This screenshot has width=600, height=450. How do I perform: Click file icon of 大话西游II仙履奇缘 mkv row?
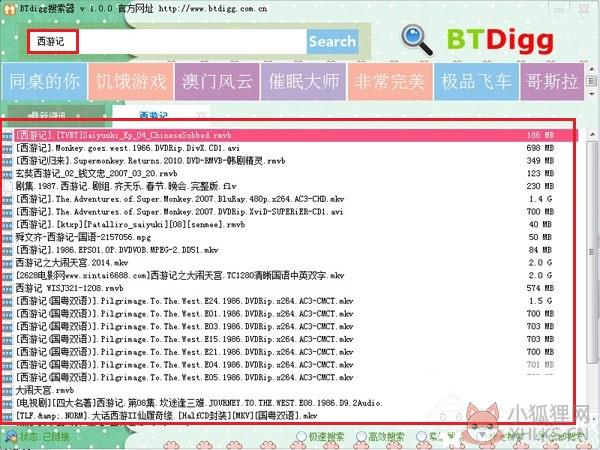point(7,416)
